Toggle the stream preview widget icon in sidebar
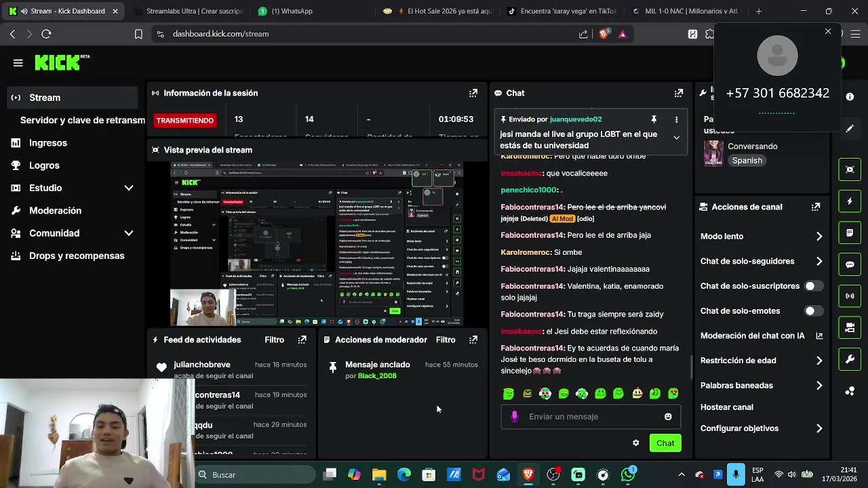The height and width of the screenshot is (488, 868). (850, 169)
